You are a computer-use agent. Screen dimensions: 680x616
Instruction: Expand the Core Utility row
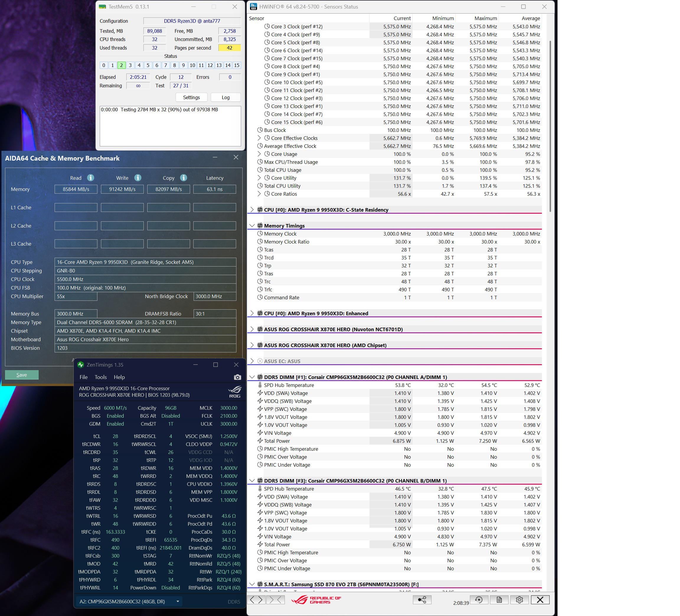259,178
